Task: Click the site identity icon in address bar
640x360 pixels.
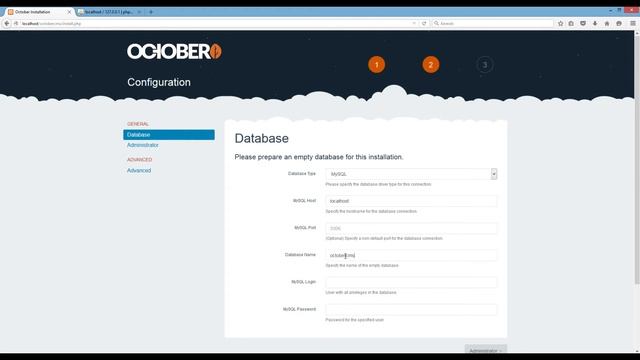Action: pyautogui.click(x=16, y=24)
